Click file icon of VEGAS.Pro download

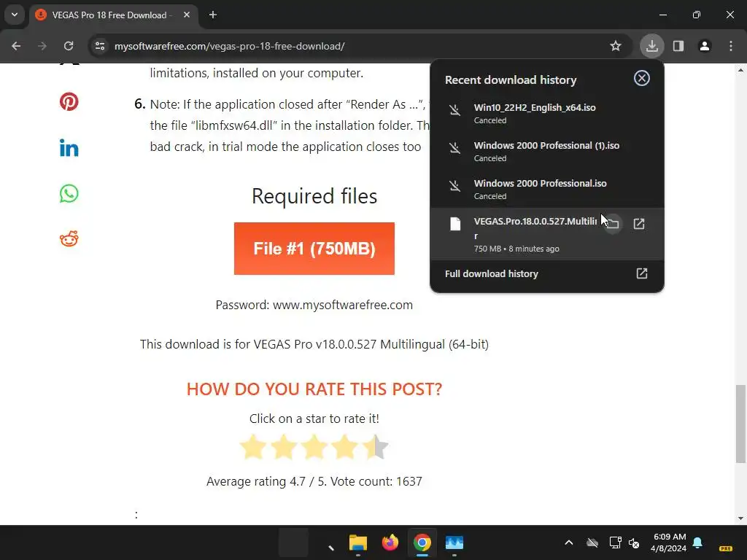tap(455, 224)
